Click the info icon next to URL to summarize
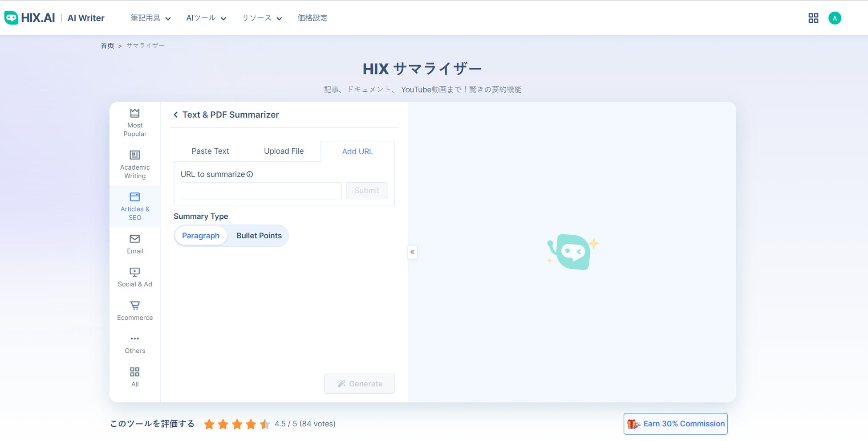This screenshot has width=868, height=441. click(x=250, y=174)
